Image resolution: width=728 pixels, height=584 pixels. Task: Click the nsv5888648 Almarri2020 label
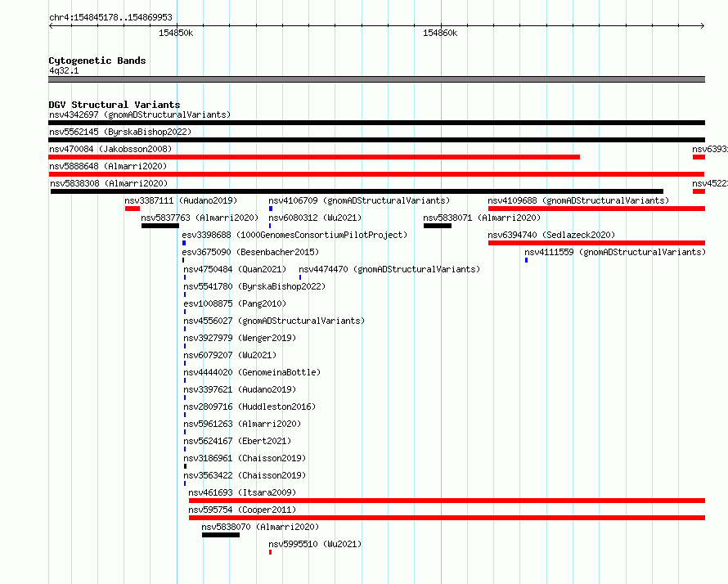pyautogui.click(x=108, y=166)
